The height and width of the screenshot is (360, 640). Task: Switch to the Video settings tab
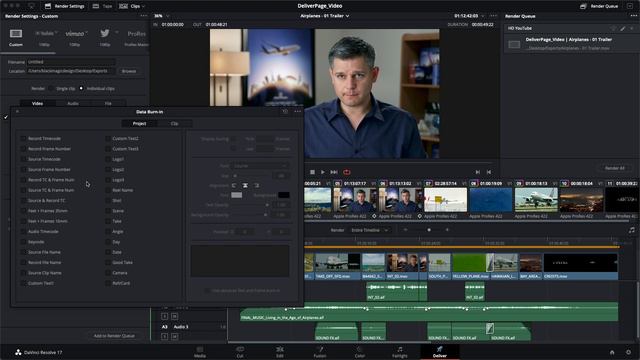pyautogui.click(x=38, y=104)
